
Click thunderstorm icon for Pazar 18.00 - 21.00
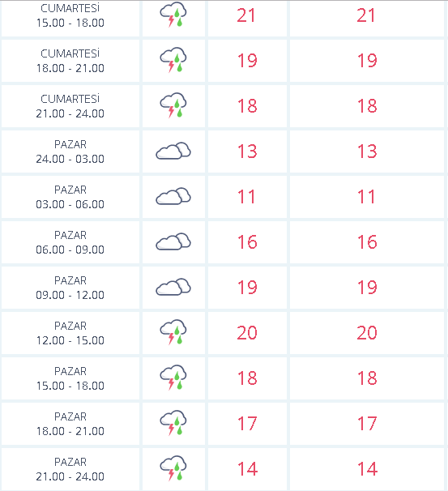pos(173,423)
